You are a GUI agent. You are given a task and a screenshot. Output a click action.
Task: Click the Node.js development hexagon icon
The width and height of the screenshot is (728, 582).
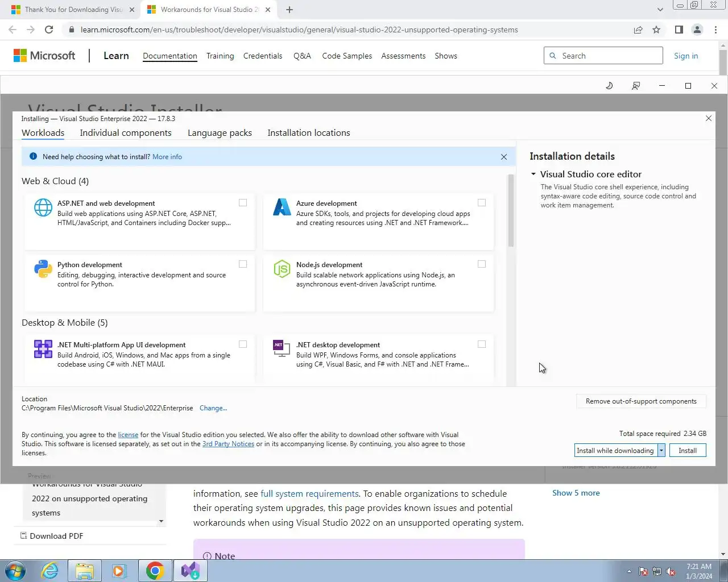point(282,269)
